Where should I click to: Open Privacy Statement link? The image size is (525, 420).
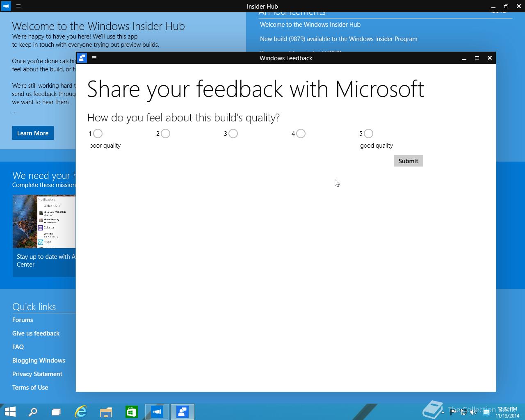point(37,374)
